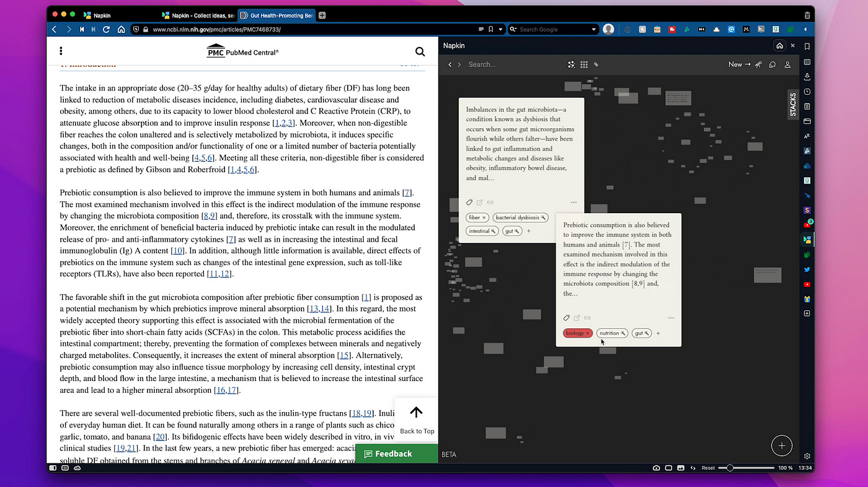This screenshot has height=487, width=868.
Task: Open the bookmarks panel in browser sidebar
Action: pos(807,46)
